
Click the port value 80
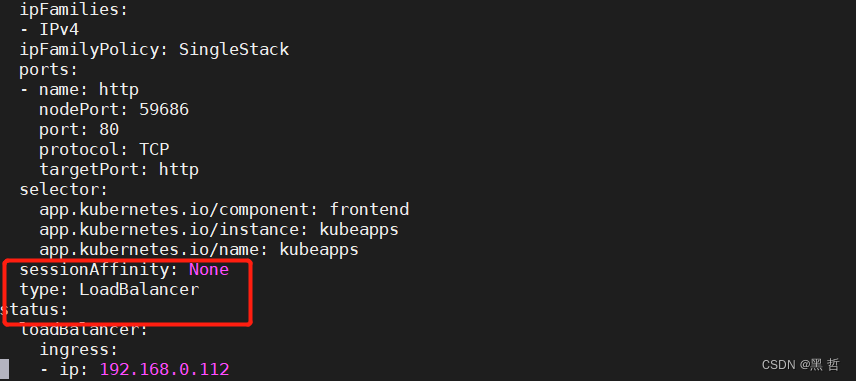pyautogui.click(x=109, y=130)
